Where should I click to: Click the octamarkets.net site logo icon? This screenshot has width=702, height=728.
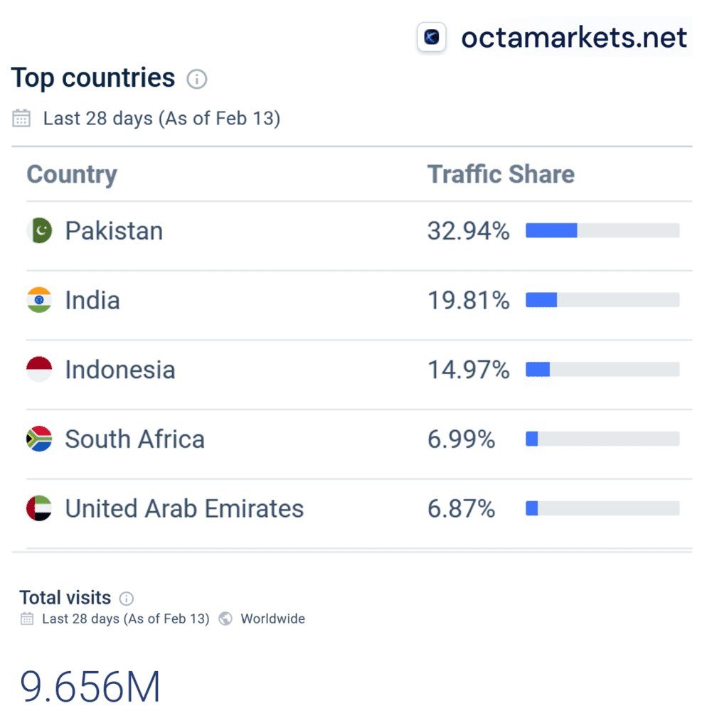431,36
